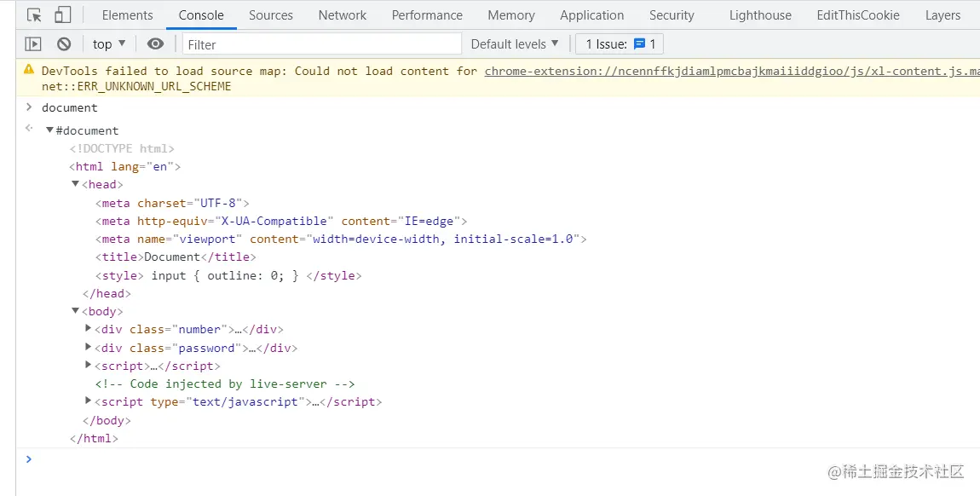
Task: Toggle the device toolbar icon
Action: (x=62, y=15)
